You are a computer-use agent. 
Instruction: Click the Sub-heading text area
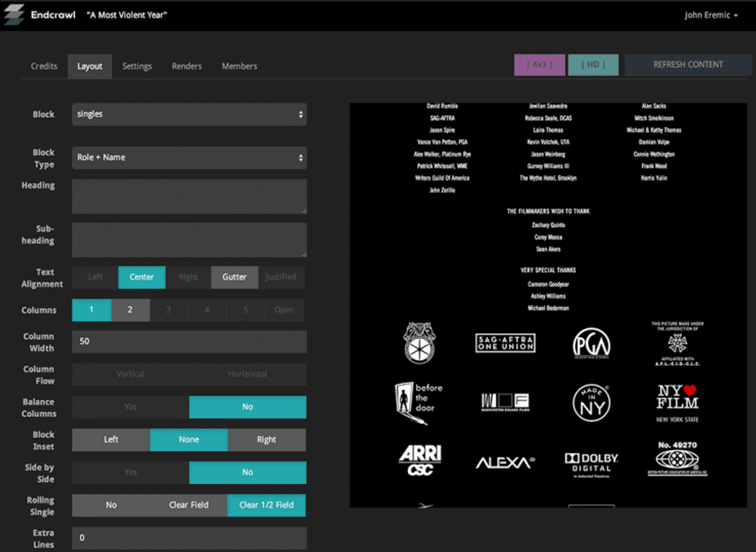pos(189,240)
